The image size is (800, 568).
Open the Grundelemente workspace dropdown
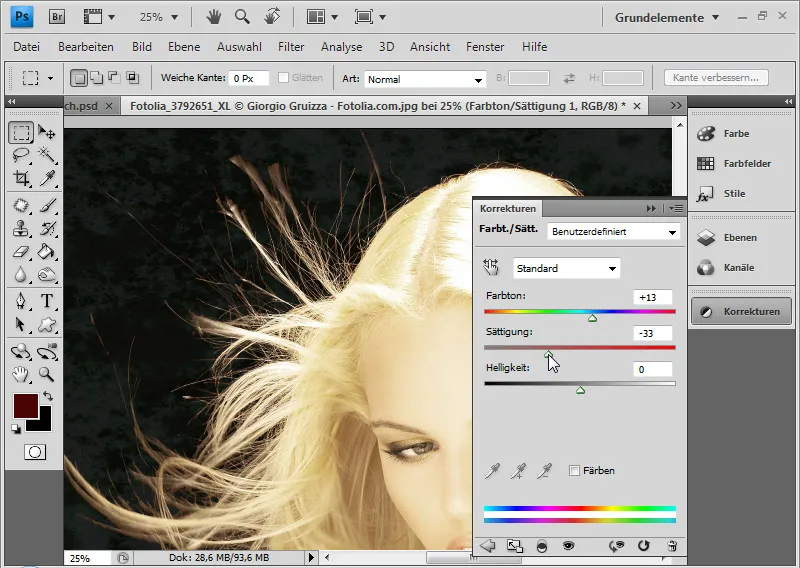tap(667, 17)
